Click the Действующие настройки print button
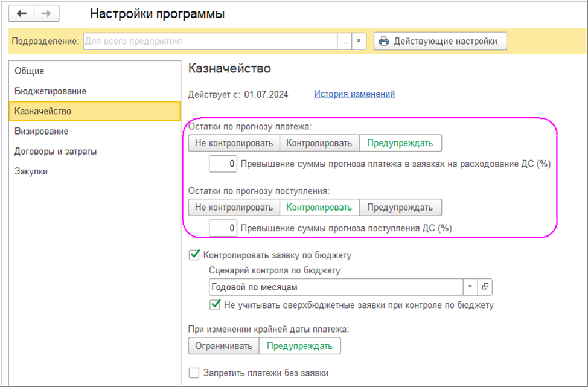Image resolution: width=588 pixels, height=387 pixels. (439, 41)
